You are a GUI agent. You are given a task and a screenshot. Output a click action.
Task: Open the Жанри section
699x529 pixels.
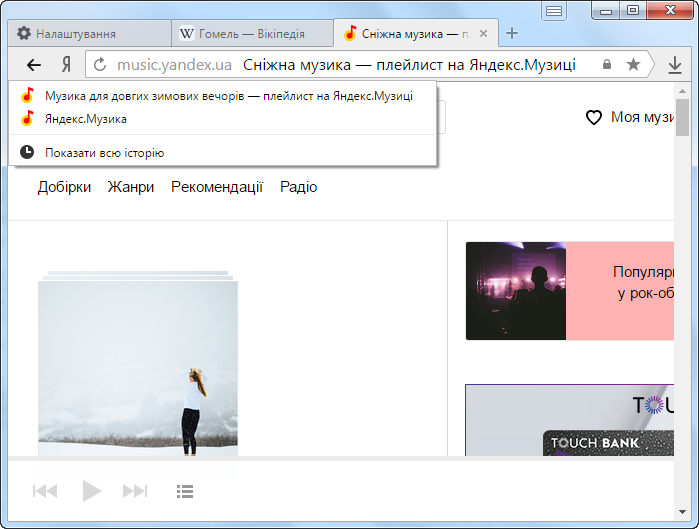(x=131, y=187)
